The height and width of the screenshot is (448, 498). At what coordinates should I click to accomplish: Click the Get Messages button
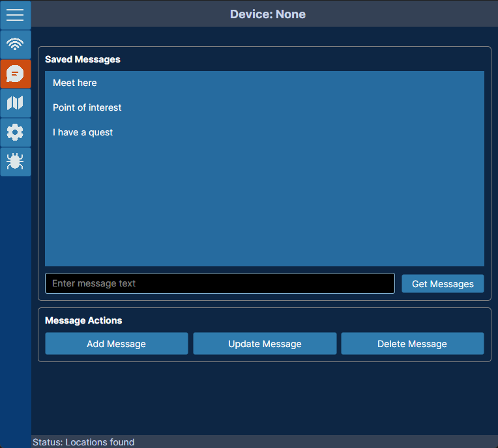tap(443, 284)
